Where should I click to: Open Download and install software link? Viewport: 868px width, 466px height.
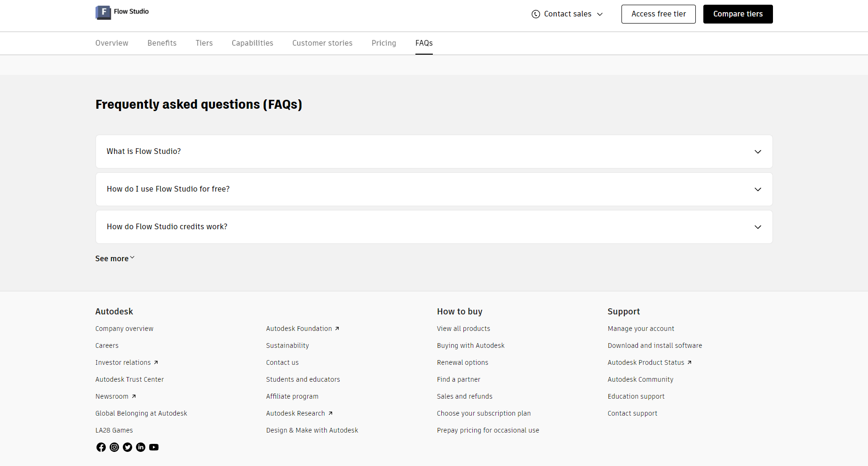tap(655, 345)
